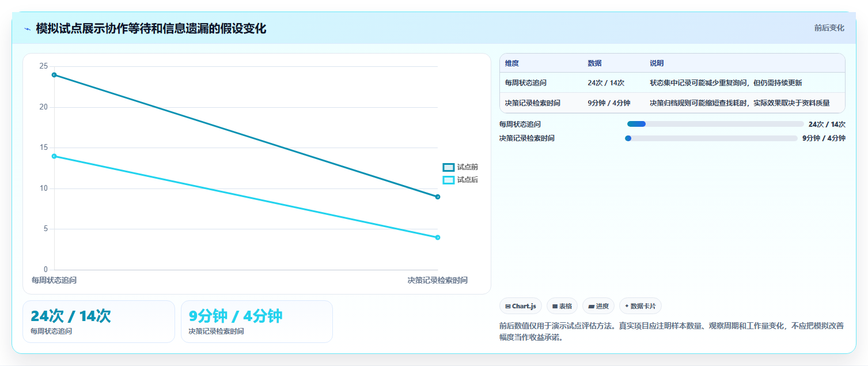The image size is (868, 366).
Task: Click the 数据 column header
Action: [594, 63]
